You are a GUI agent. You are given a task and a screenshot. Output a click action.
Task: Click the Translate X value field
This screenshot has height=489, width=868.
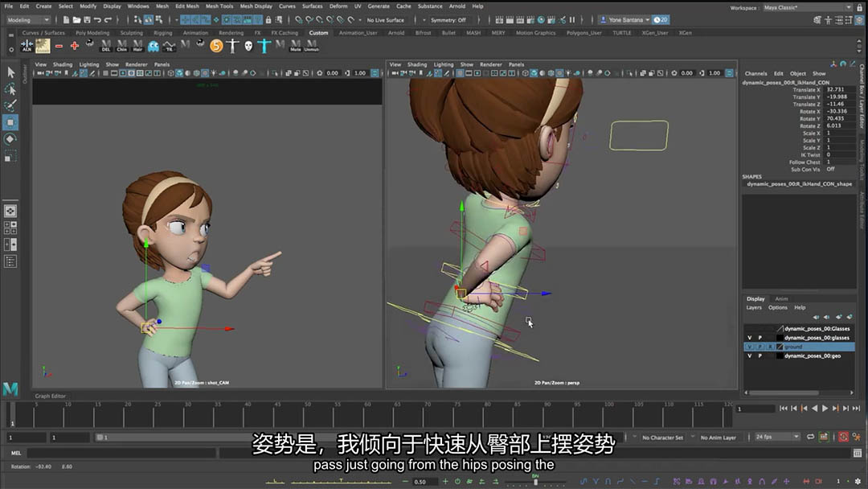(x=841, y=89)
